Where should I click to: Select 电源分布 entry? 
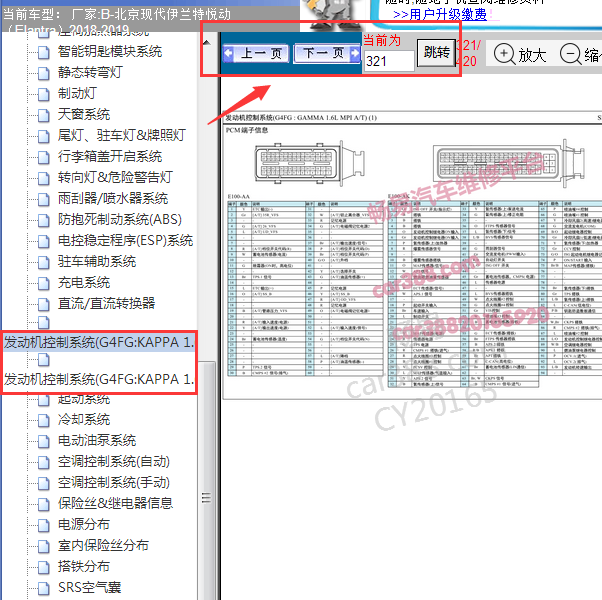(x=84, y=525)
